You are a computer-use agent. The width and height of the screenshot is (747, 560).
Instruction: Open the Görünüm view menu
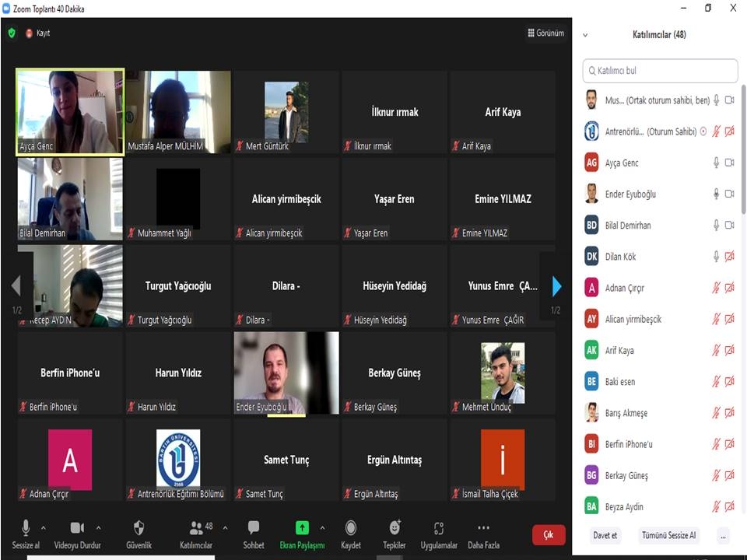545,33
